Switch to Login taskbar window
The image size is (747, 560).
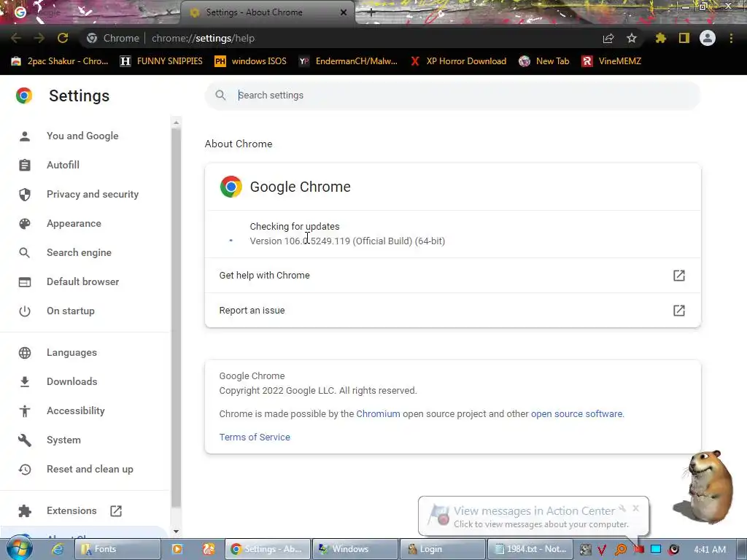point(442,549)
